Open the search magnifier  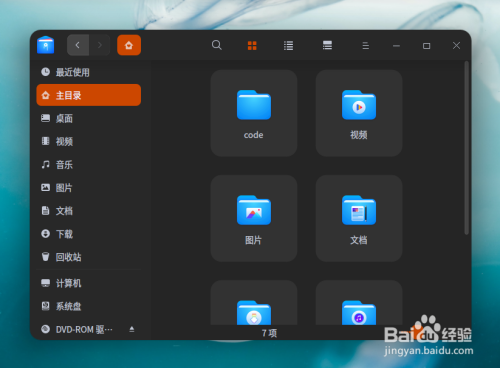pos(217,45)
